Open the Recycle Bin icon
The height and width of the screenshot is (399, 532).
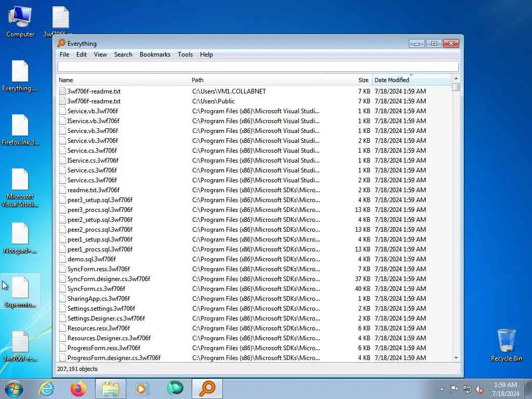tap(506, 345)
